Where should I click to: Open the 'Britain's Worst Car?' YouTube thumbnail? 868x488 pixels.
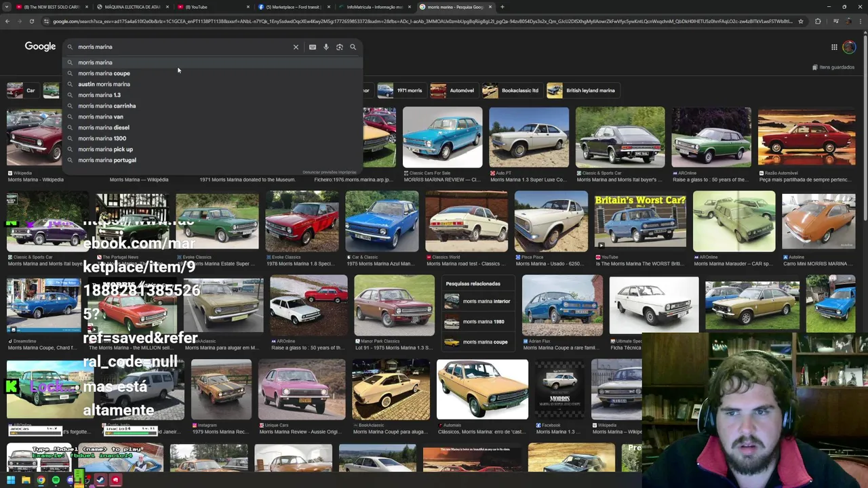640,222
